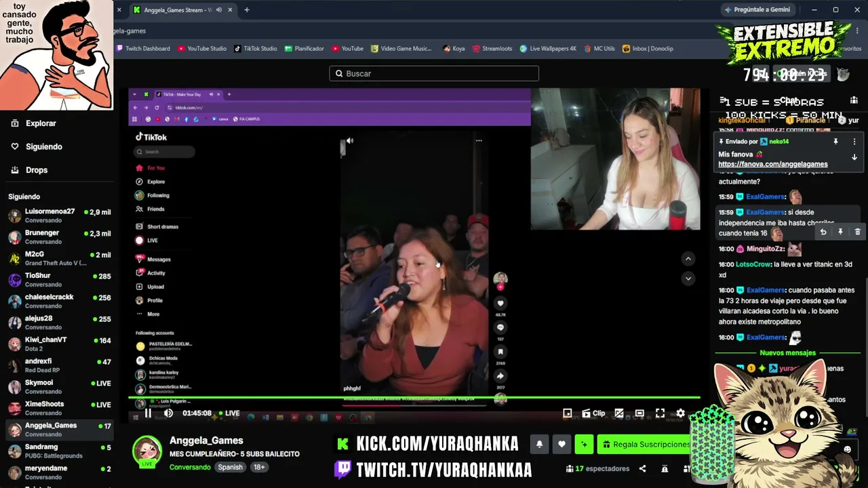
Task: Toggle theater mode in the player
Action: click(639, 413)
